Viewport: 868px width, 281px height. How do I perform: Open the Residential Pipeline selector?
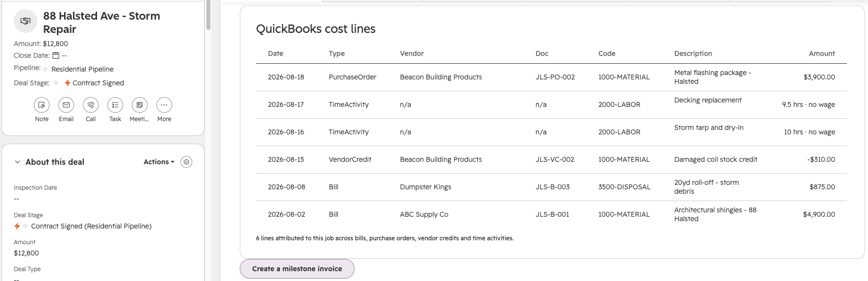tap(82, 69)
